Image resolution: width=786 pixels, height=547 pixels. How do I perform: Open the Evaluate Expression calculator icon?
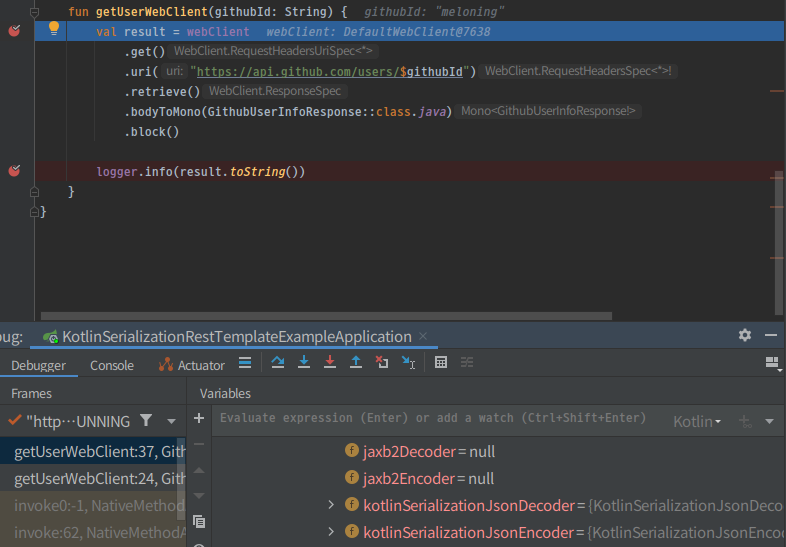(x=441, y=362)
